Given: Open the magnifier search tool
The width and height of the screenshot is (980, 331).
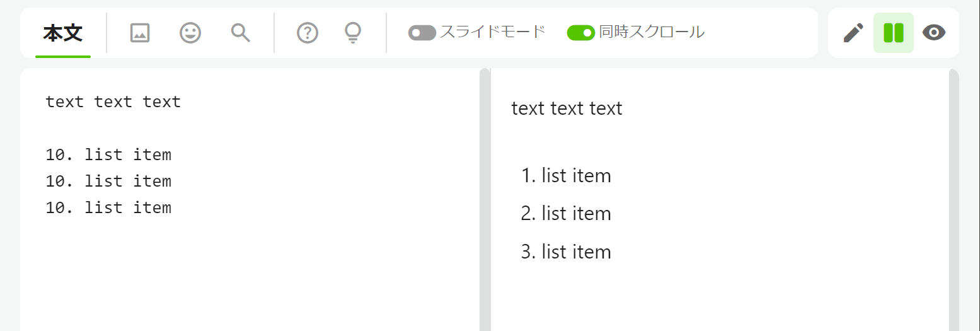Looking at the screenshot, I should click(241, 33).
